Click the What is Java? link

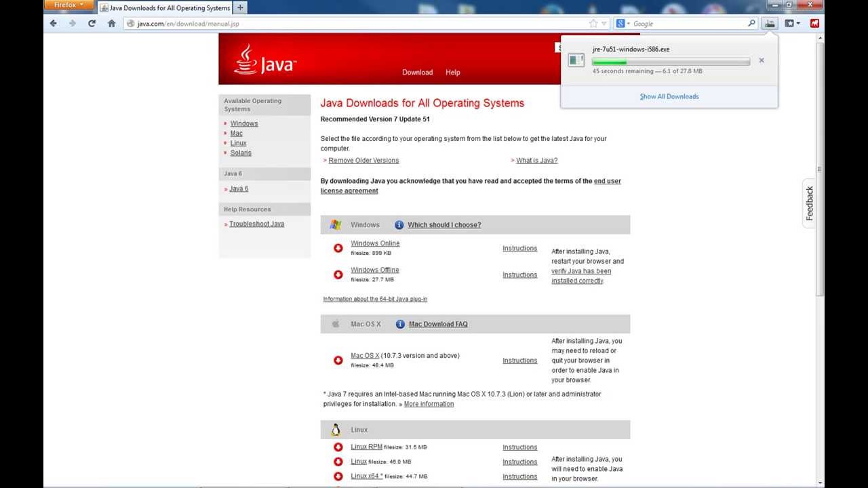click(x=536, y=161)
